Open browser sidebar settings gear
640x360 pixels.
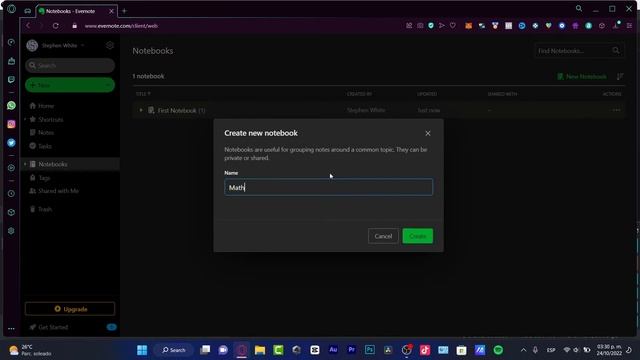tap(11, 231)
